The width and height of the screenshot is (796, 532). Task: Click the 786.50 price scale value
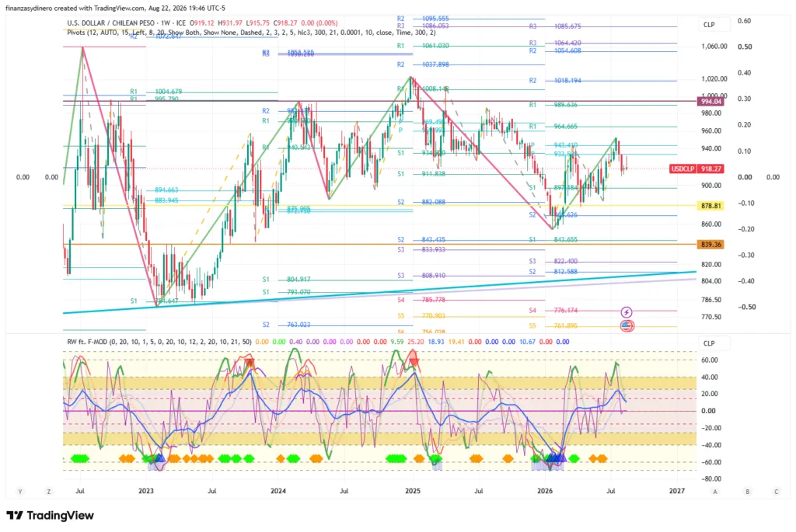click(x=710, y=300)
